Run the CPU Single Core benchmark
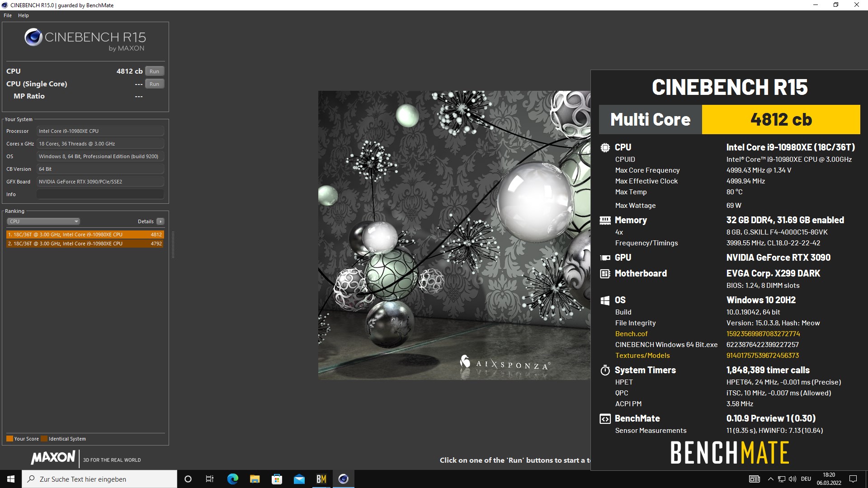Image resolution: width=868 pixels, height=488 pixels. 154,84
